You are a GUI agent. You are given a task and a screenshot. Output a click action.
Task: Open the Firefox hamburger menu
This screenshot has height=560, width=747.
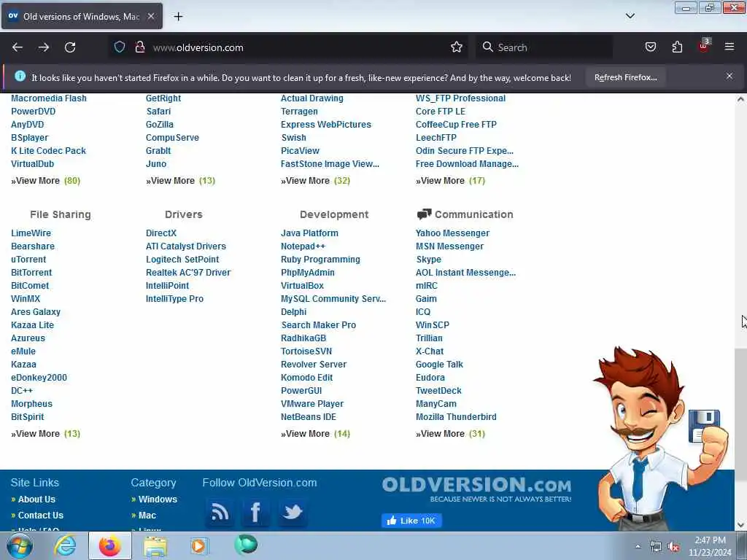click(729, 47)
